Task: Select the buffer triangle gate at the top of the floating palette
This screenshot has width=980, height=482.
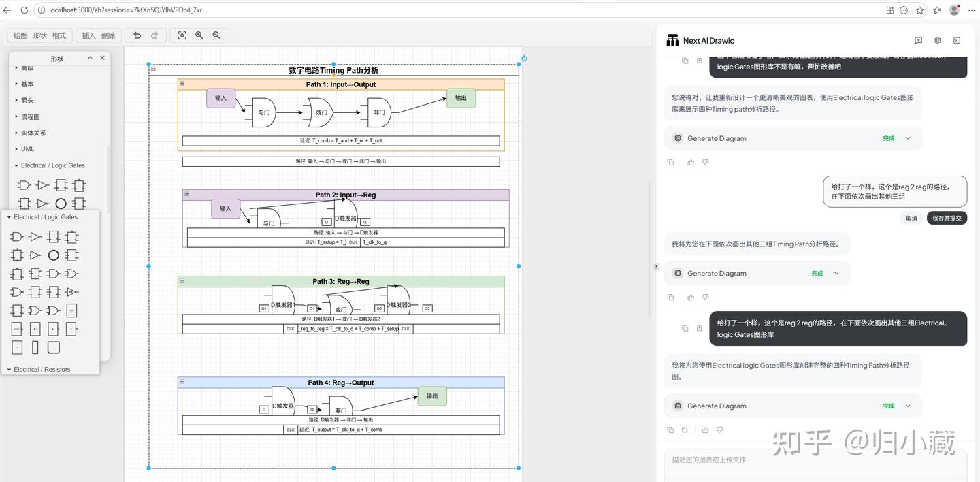Action: (35, 237)
